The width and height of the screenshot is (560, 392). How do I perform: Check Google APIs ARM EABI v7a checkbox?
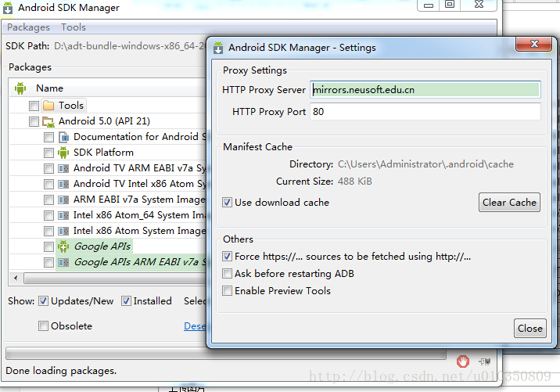tap(49, 263)
